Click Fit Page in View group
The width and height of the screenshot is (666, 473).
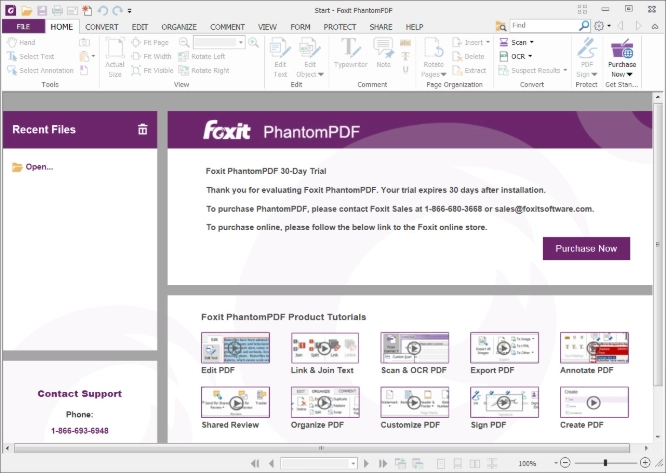[150, 42]
